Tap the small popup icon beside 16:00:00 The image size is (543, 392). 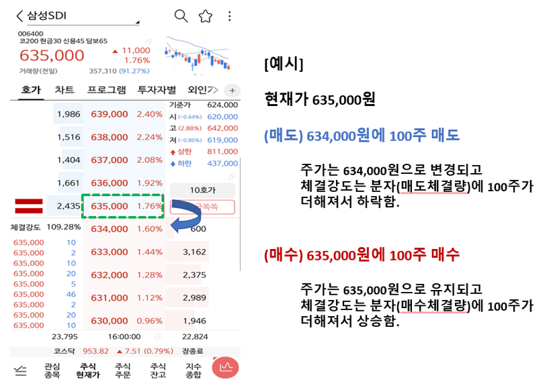point(158,337)
